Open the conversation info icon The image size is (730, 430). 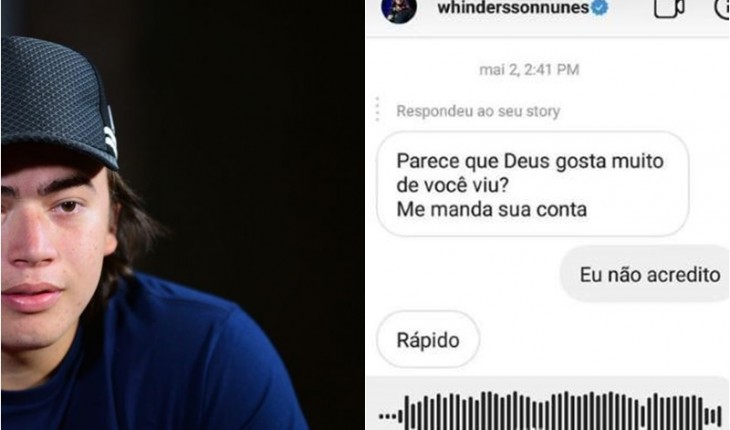point(723,8)
